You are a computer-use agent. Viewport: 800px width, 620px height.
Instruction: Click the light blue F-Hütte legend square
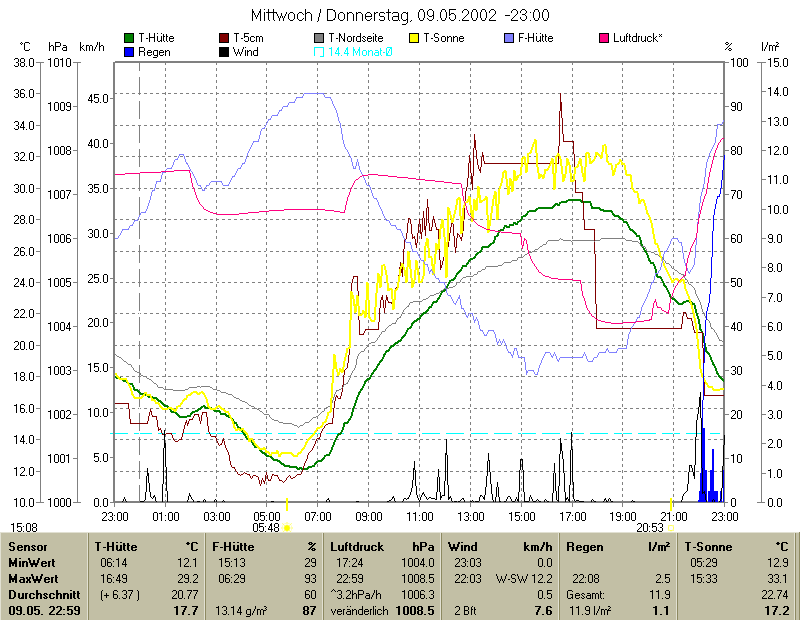(x=509, y=38)
